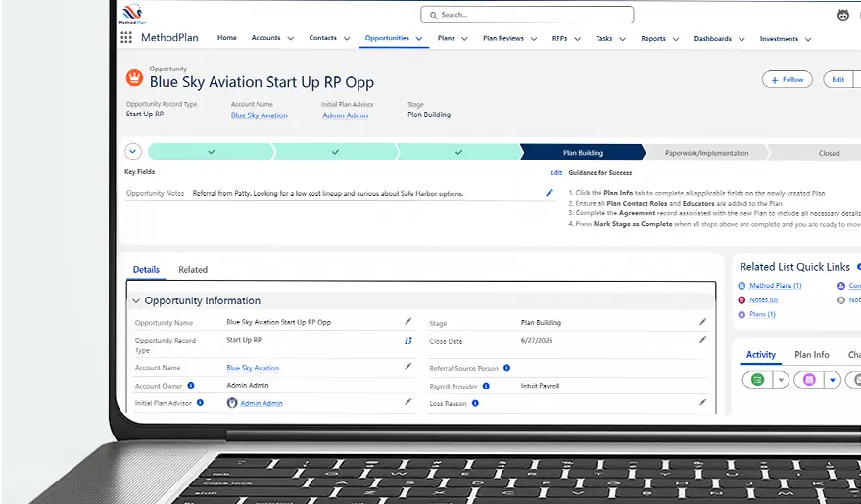861x504 pixels.
Task: Show Initial Plan Advisor info tooltip icon
Action: 201,402
